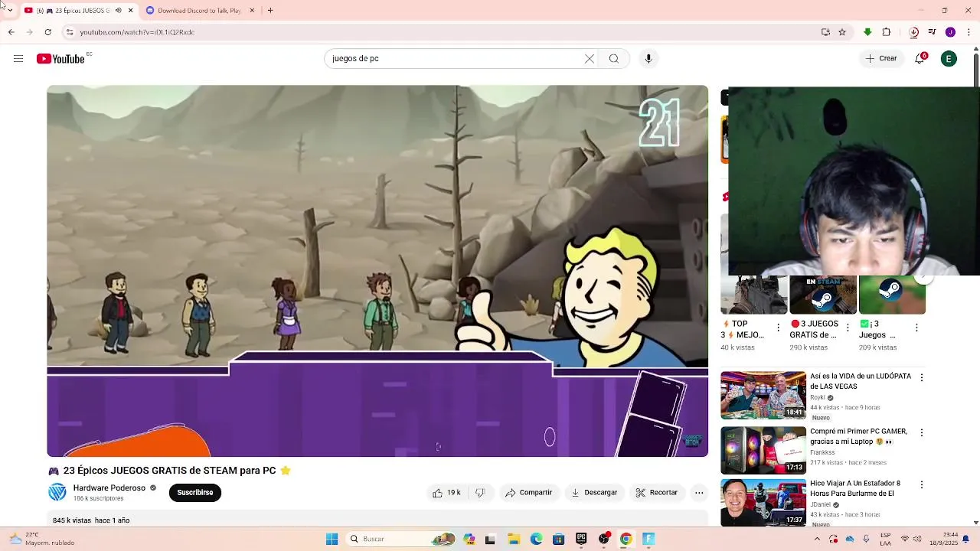Open the Hardware Poderoso channel name
Screen dimensions: 980x551
click(109, 488)
